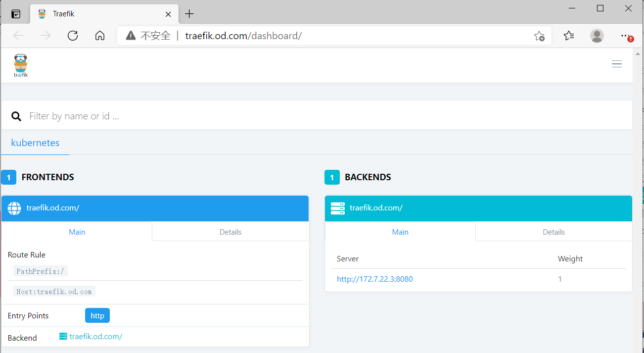Open the frontend Main tab
Image resolution: width=644 pixels, height=353 pixels.
77,232
